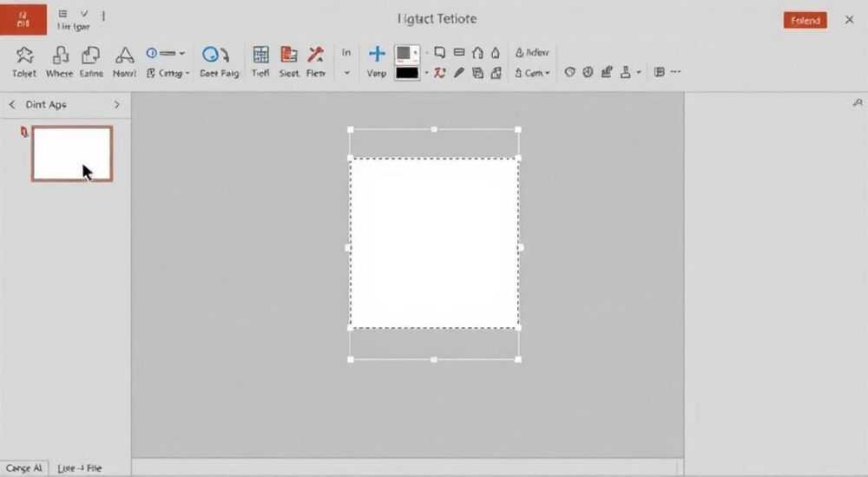Go forward with the Dint Ags right chevron
This screenshot has height=477, width=868.
[117, 105]
